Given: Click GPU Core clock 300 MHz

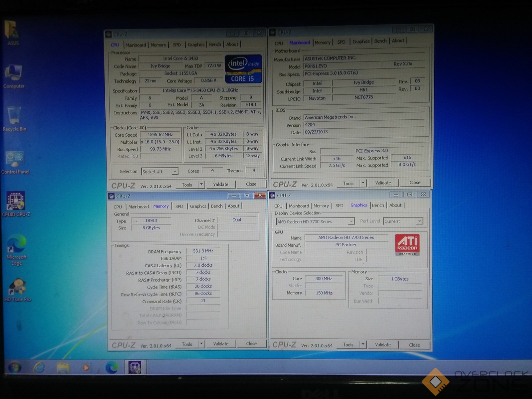Looking at the screenshot, I should click(324, 279).
